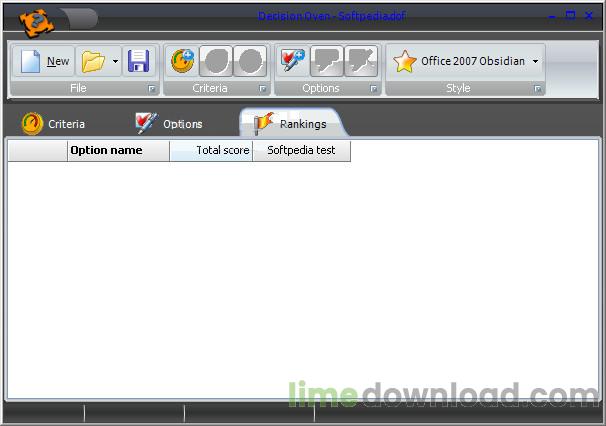Click the third greyed Criteria circle icon
The width and height of the screenshot is (606, 426).
[250, 62]
